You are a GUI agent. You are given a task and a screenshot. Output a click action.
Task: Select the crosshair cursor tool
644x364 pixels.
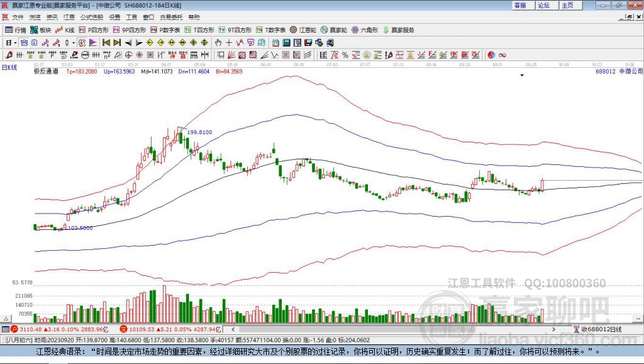(x=229, y=43)
